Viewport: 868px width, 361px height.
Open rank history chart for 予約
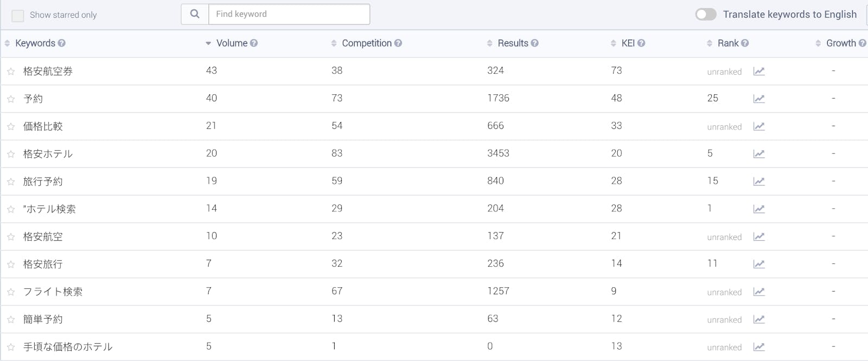click(759, 99)
